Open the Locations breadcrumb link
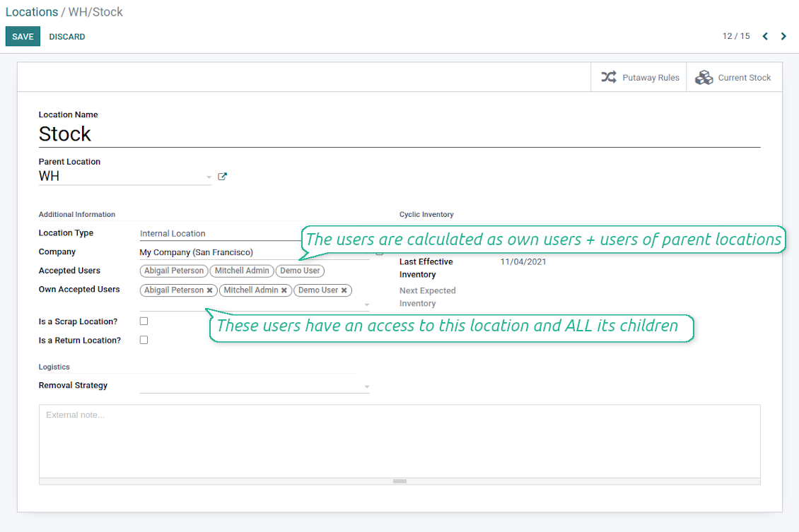The image size is (799, 532). (32, 12)
